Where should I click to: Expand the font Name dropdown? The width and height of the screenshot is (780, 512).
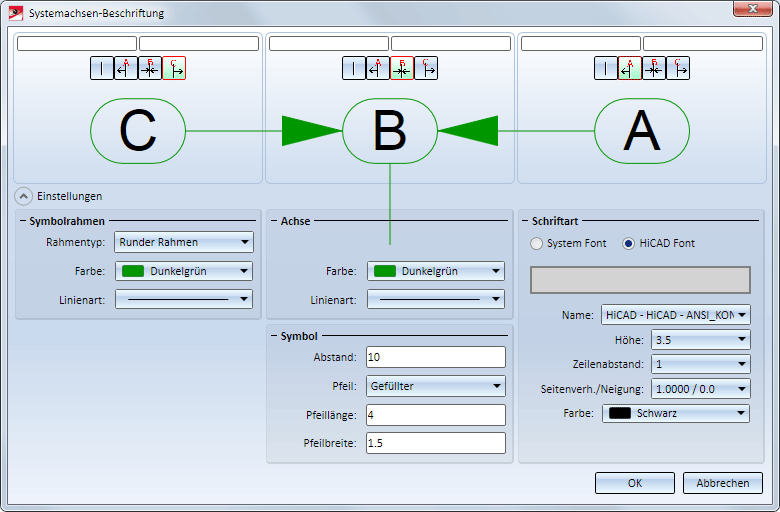pyautogui.click(x=675, y=315)
